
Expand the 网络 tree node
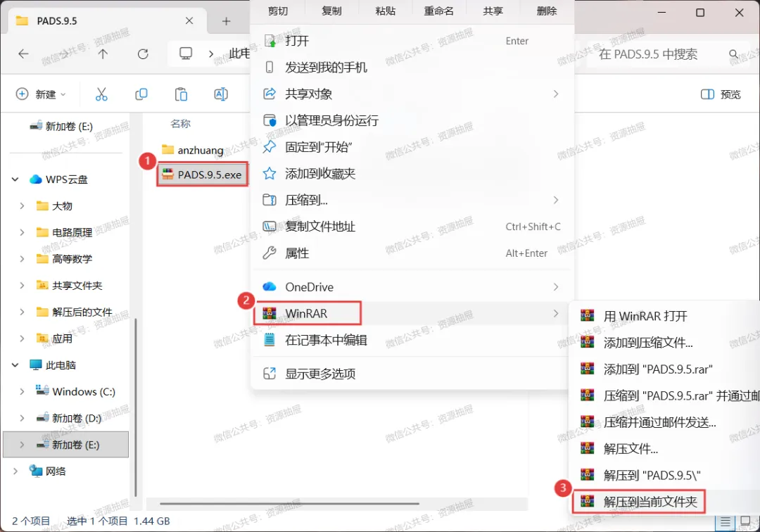pyautogui.click(x=15, y=471)
